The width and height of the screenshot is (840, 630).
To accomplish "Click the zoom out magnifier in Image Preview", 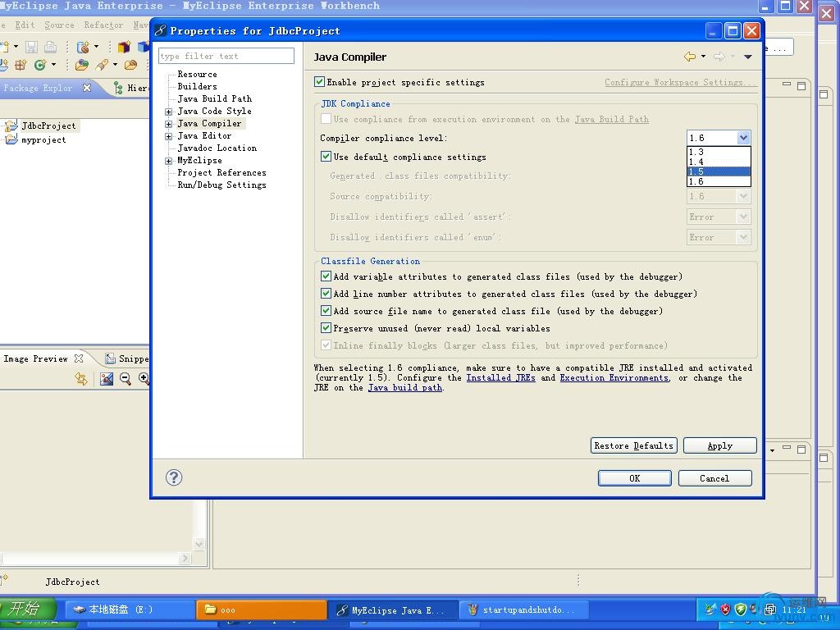I will [126, 379].
